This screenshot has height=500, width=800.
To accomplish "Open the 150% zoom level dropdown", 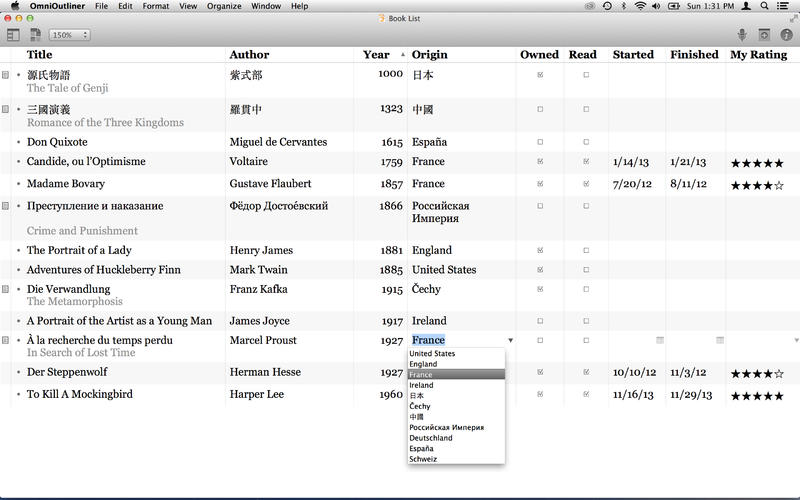I will [70, 35].
